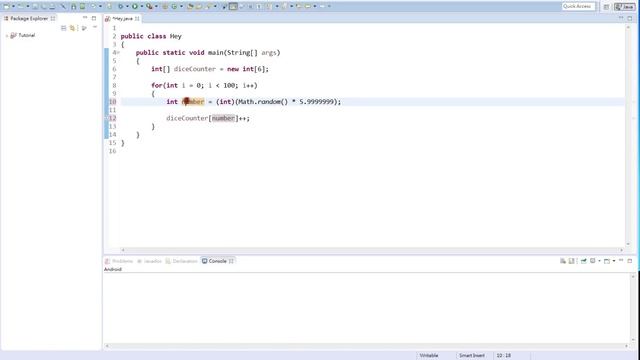Click the Debug bug icon
Image resolution: width=640 pixels, height=360 pixels.
pos(120,6)
